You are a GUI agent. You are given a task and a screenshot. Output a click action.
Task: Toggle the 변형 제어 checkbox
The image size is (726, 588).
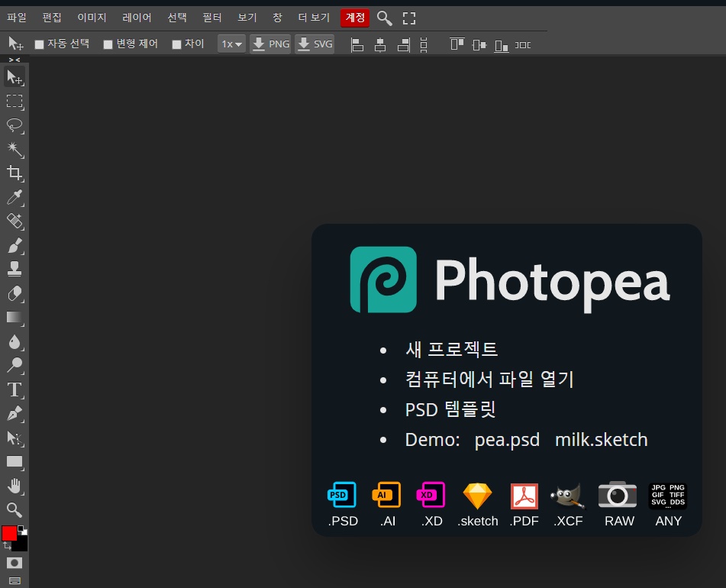(108, 44)
